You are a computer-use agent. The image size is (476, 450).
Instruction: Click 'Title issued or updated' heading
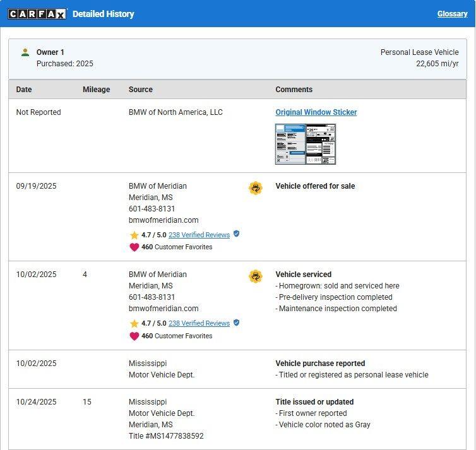pyautogui.click(x=314, y=402)
